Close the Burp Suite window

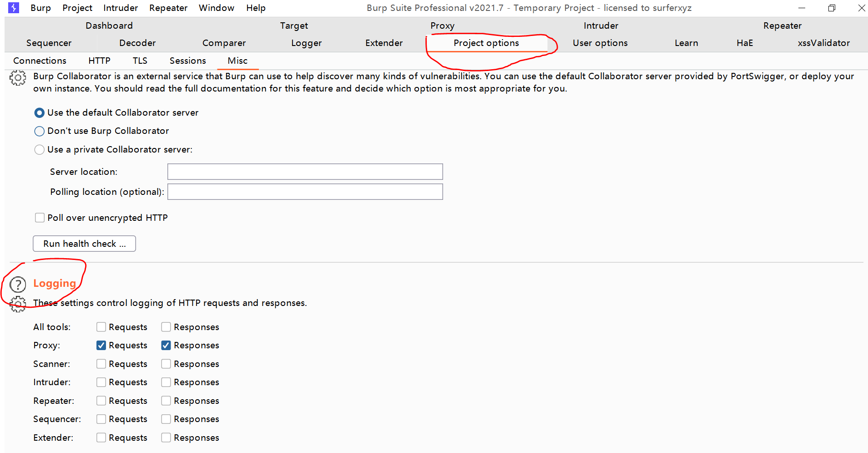(x=861, y=8)
